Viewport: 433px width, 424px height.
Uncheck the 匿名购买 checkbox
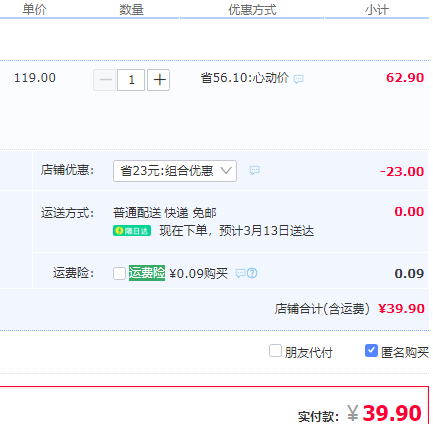click(x=371, y=351)
